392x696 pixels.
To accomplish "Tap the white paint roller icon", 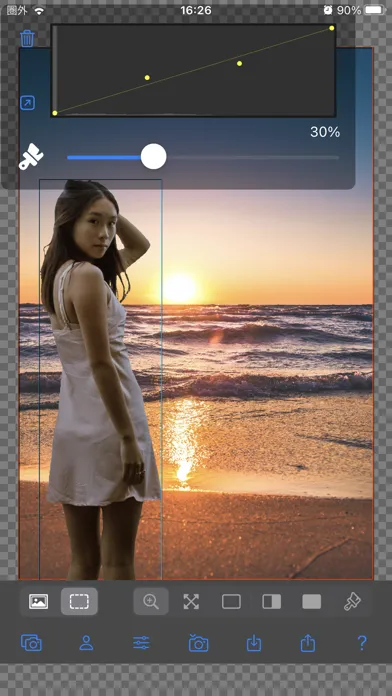I will click(x=31, y=156).
